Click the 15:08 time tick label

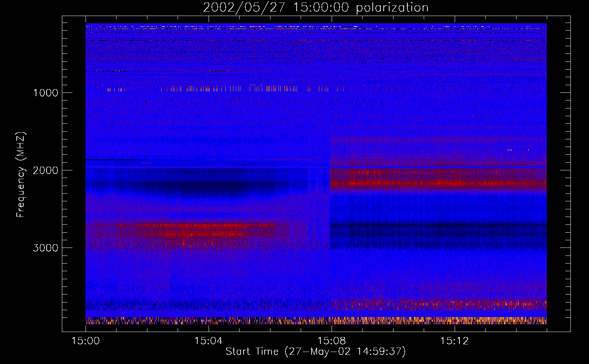coord(332,341)
